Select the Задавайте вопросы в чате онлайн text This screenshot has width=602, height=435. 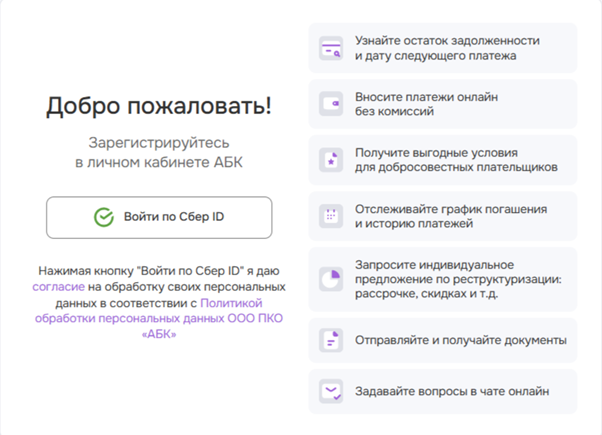[x=452, y=391]
